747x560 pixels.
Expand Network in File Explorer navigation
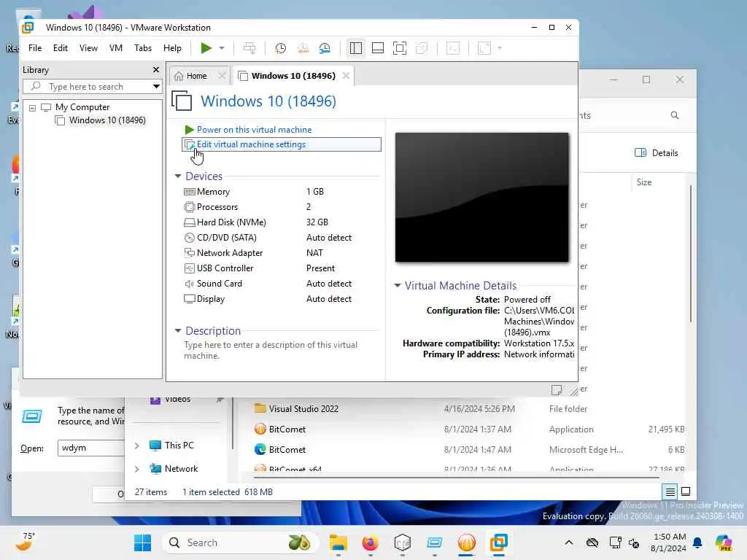[x=137, y=470]
